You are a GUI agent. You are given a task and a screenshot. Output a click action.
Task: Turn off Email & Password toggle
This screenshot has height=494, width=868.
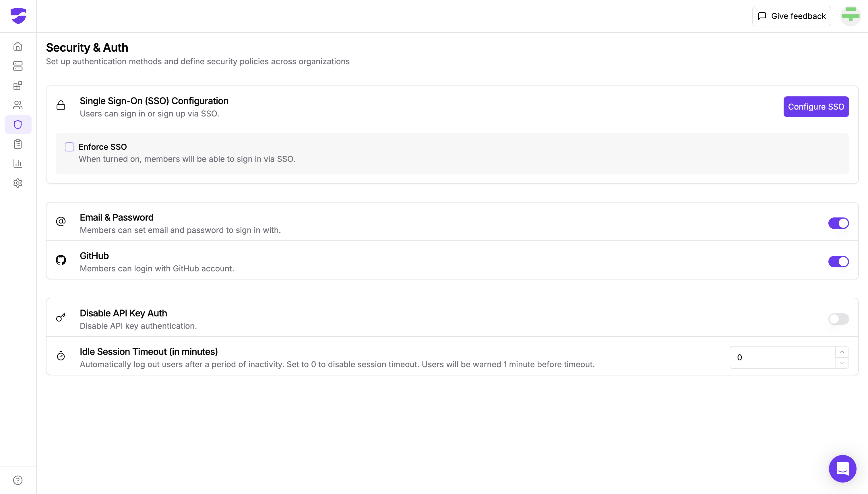(x=838, y=223)
